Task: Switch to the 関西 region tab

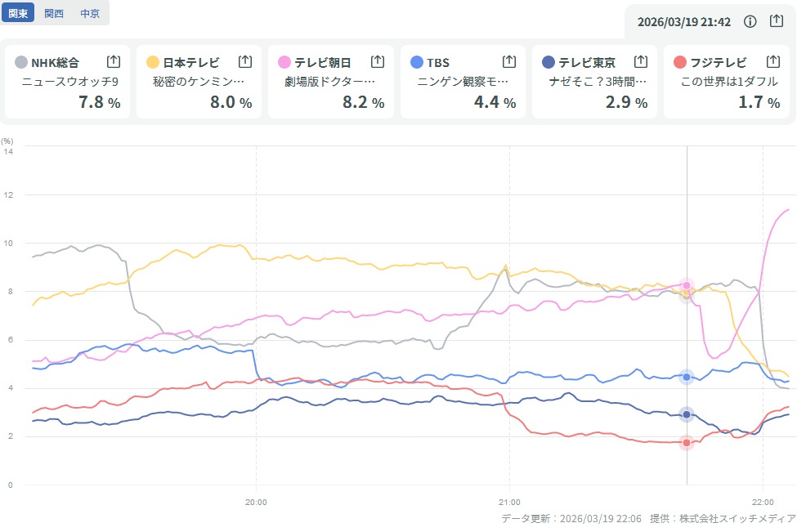Action: [x=54, y=14]
